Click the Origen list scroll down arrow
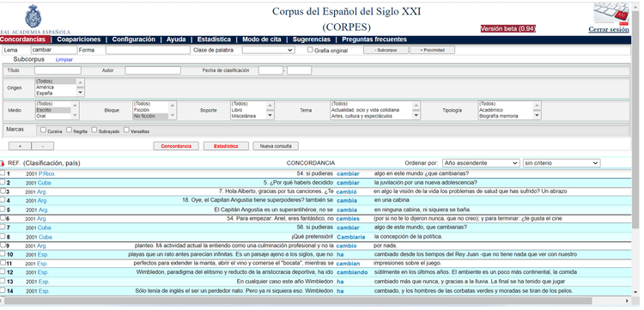Viewport: 644px width, 310px height. pyautogui.click(x=81, y=94)
